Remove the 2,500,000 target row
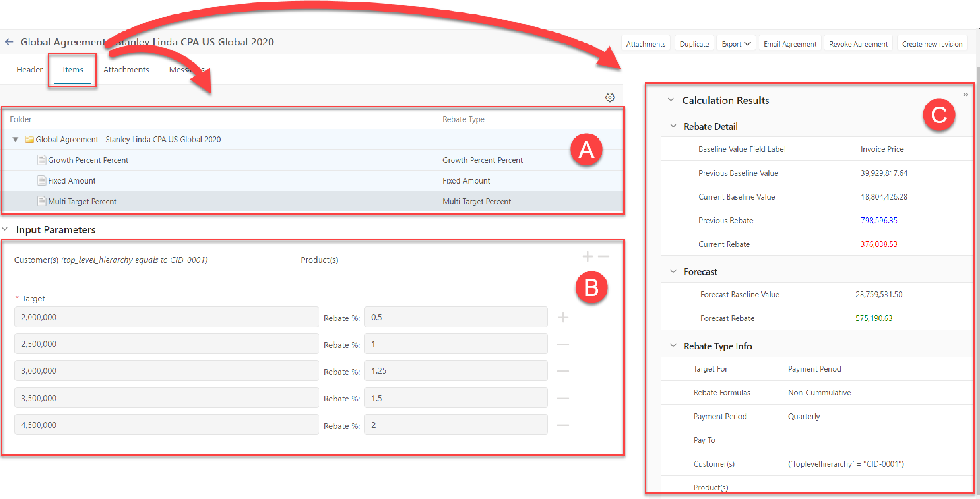This screenshot has width=980, height=499. click(x=563, y=344)
